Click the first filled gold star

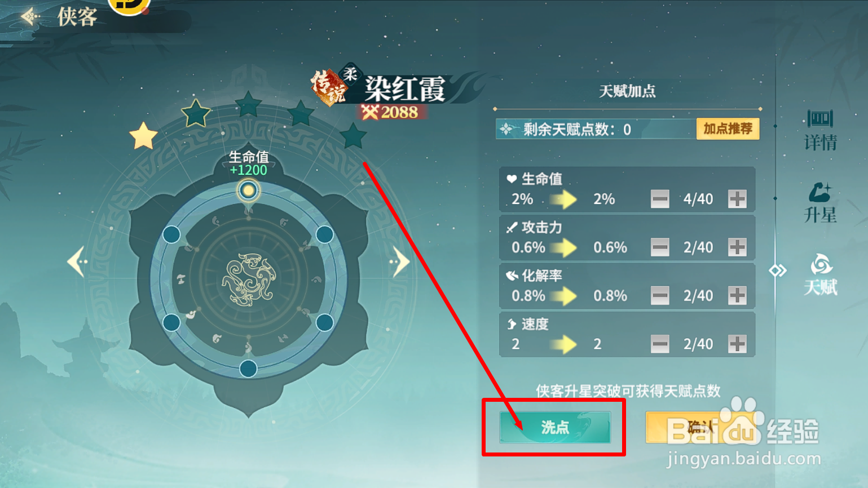[143, 136]
